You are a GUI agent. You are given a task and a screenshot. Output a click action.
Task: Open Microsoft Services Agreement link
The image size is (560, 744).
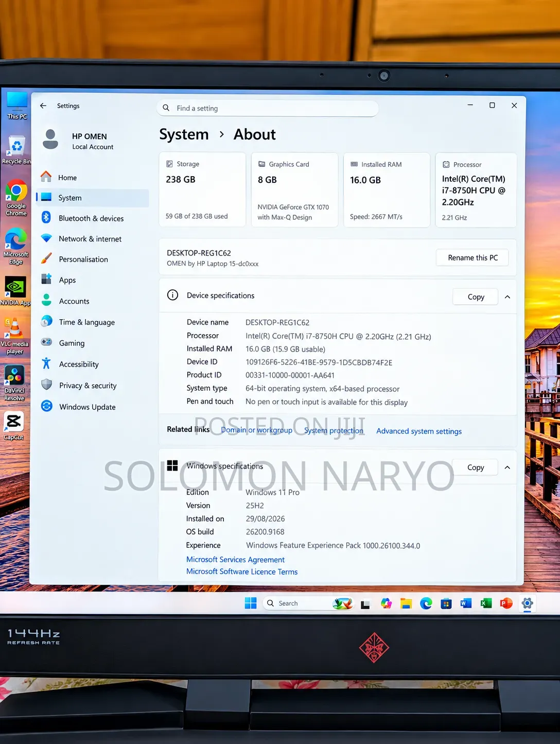point(235,560)
